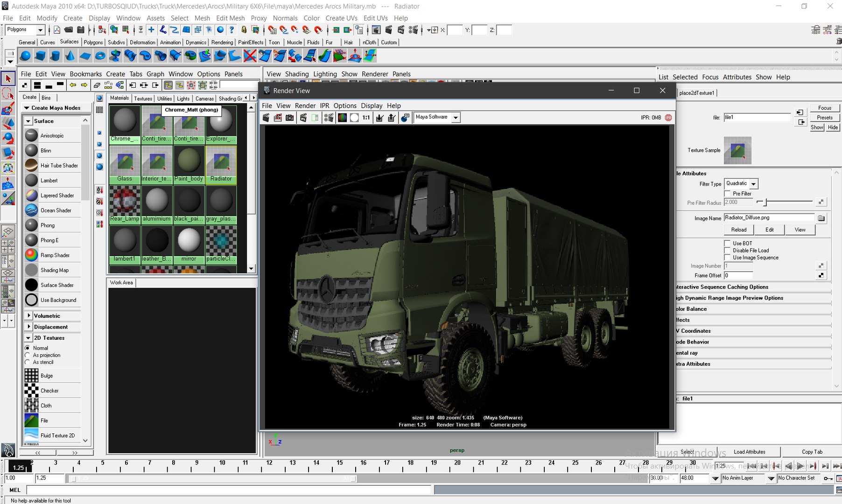Remove image from Render View
This screenshot has height=504, width=842.
point(392,118)
